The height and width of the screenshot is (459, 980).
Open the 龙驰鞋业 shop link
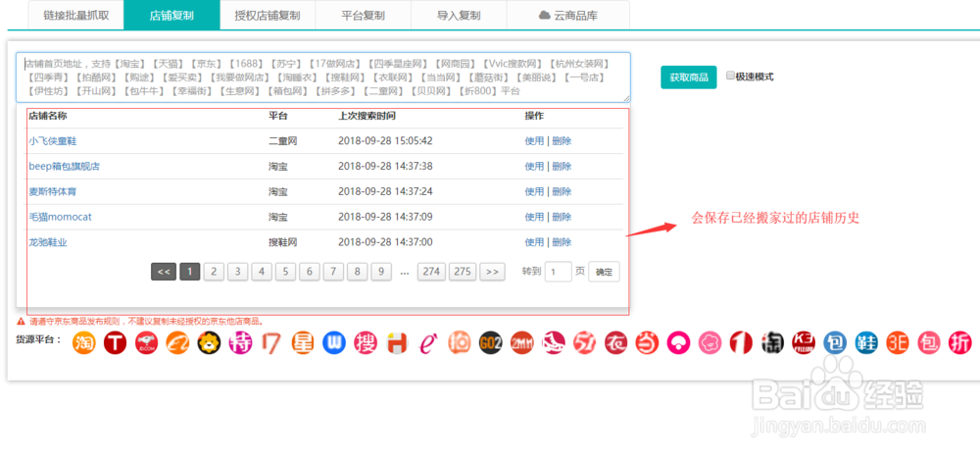[x=47, y=242]
